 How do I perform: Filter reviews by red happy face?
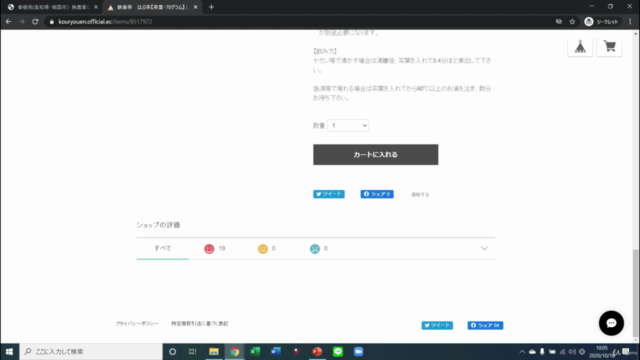[x=209, y=249]
